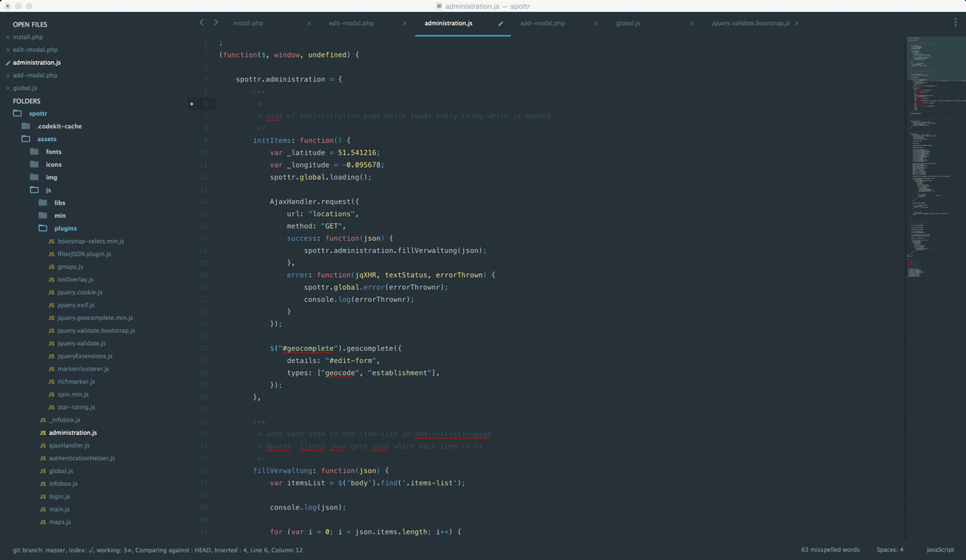The height and width of the screenshot is (560, 966).
Task: Click the JS file icon next to main.js
Action: (42, 509)
